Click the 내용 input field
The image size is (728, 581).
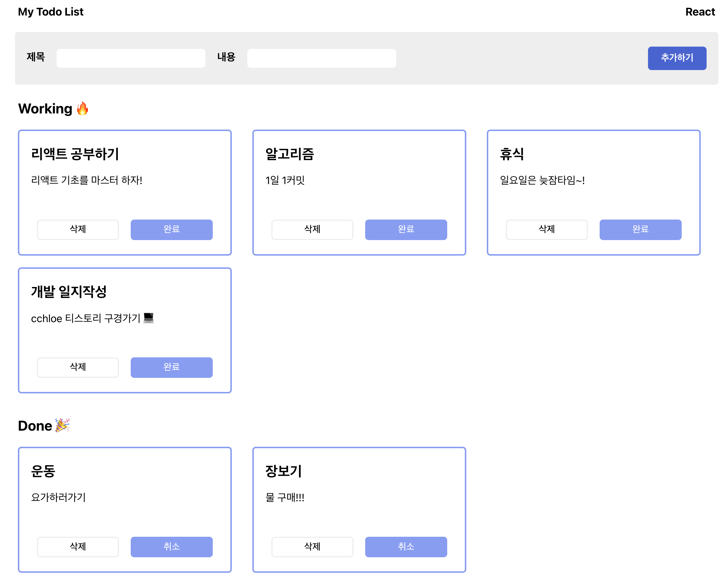pyautogui.click(x=321, y=58)
